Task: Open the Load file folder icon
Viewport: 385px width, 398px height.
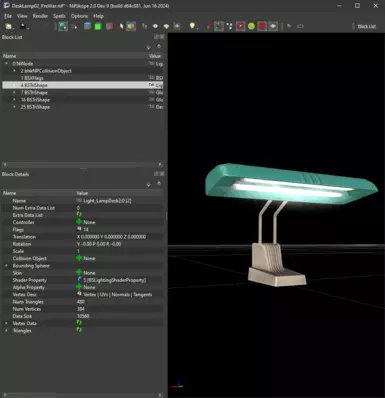Action: tap(9, 26)
